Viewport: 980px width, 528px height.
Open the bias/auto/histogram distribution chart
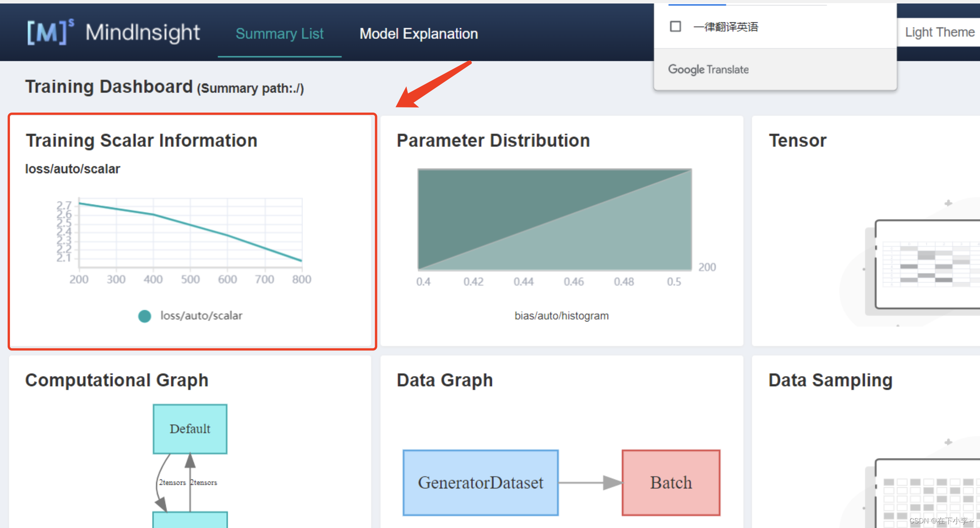554,220
